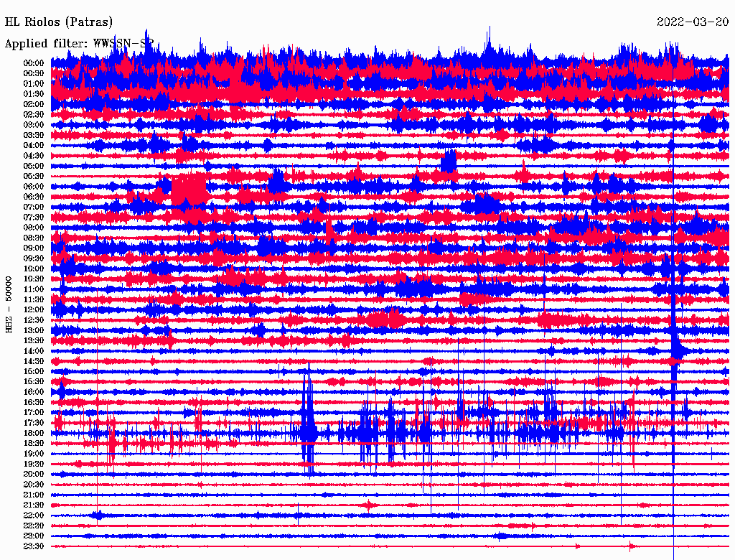Select the 16:30 time label
Screen dimensions: 735x560
click(x=34, y=402)
